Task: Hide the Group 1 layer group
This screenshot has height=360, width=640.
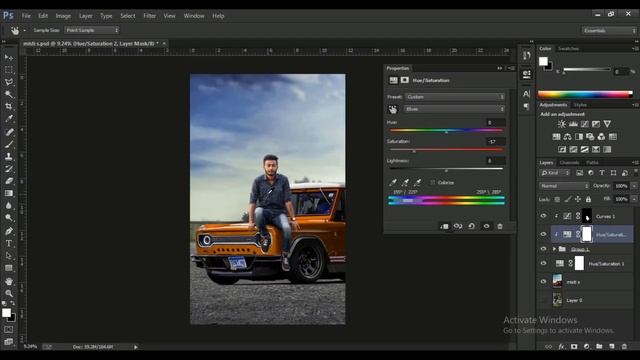Action: tap(543, 249)
